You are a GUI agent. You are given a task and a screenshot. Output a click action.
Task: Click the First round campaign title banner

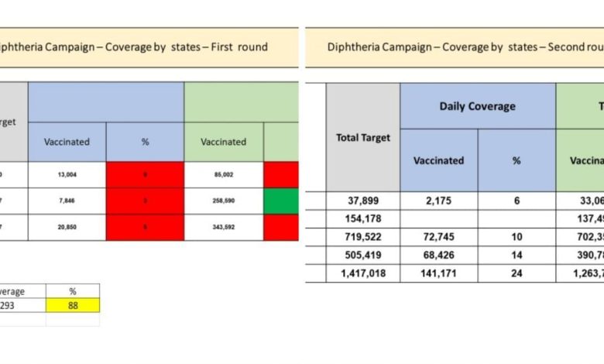point(149,47)
